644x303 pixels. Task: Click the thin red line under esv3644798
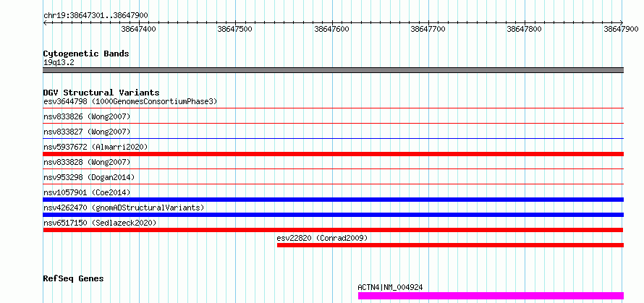pos(333,108)
